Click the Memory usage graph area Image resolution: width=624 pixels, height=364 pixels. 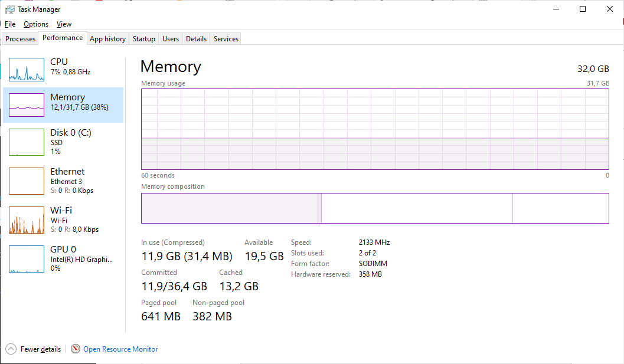click(x=375, y=129)
